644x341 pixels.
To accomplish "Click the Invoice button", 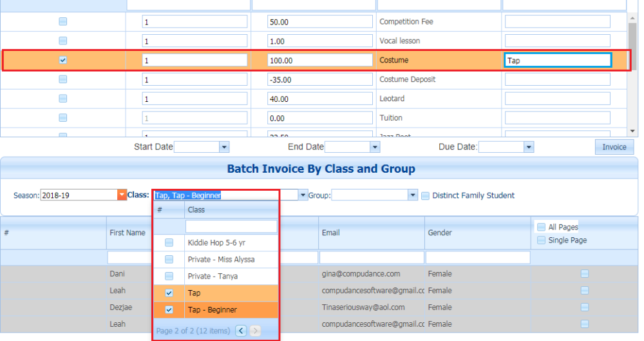I will click(614, 147).
